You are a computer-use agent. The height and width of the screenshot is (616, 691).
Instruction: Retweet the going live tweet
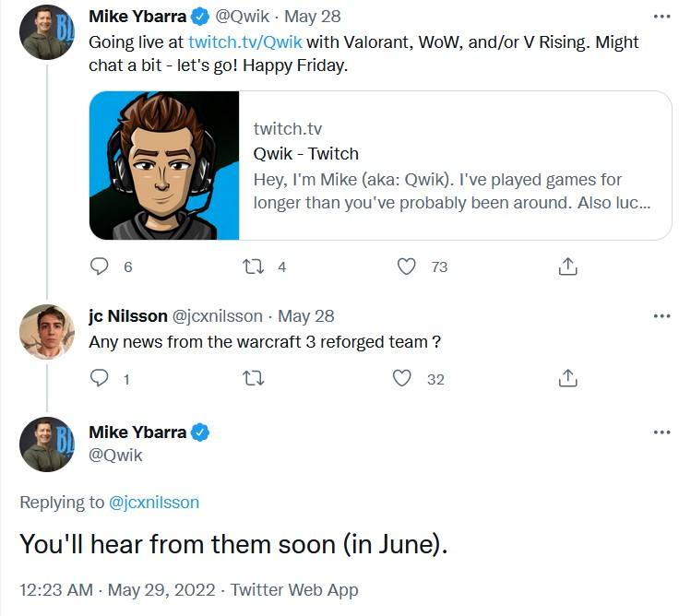point(254,267)
